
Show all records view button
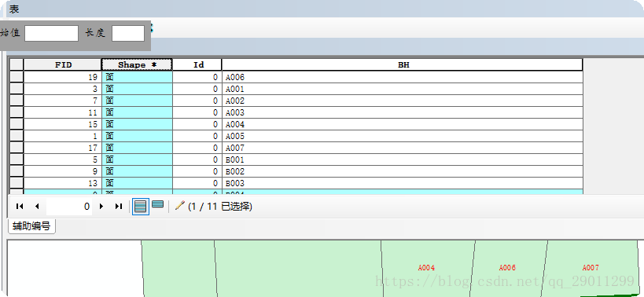[141, 207]
